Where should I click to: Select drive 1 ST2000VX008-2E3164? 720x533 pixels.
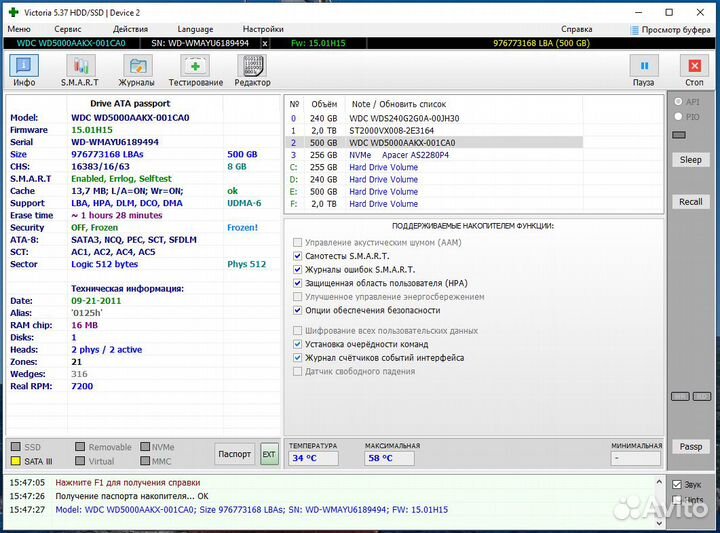point(434,130)
